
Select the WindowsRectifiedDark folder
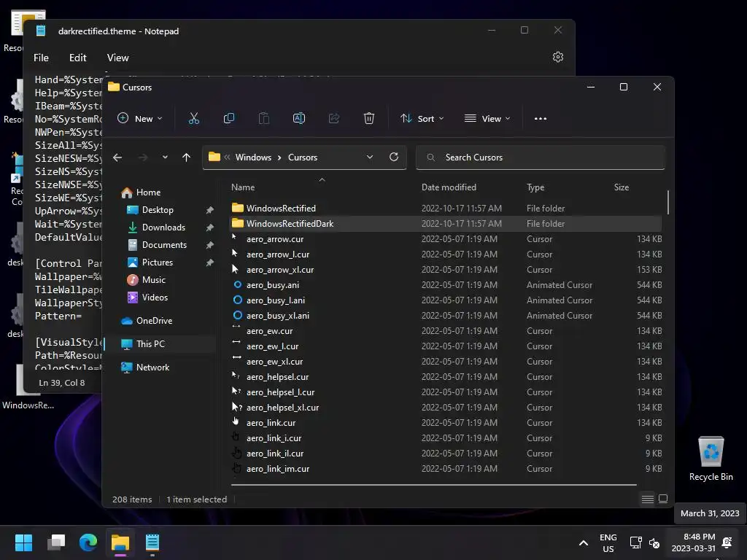coord(446,223)
